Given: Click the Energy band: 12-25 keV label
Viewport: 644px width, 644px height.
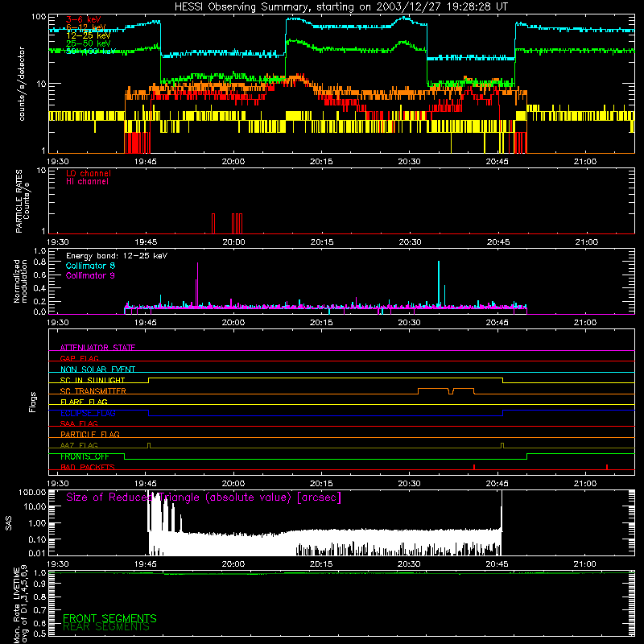Looking at the screenshot, I should tap(117, 256).
